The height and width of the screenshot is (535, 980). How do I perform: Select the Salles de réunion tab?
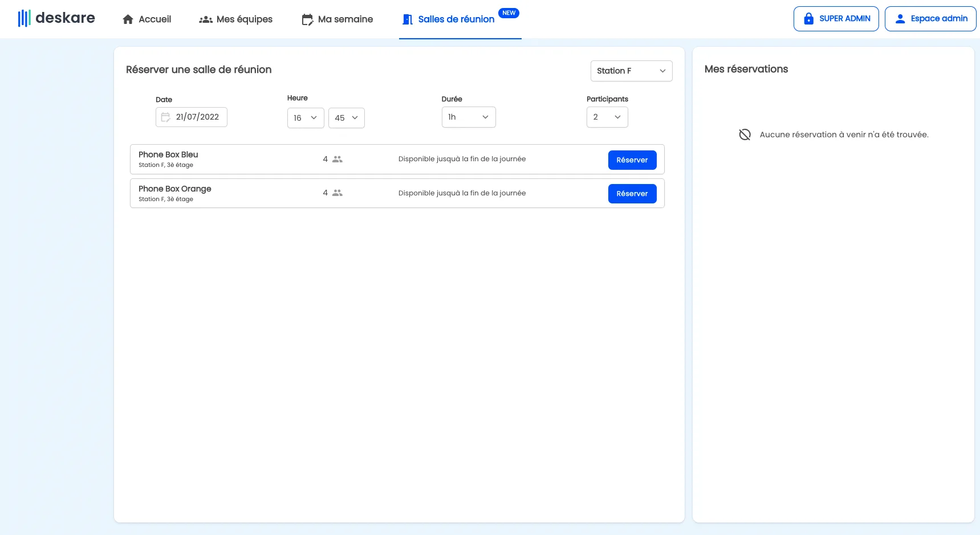point(460,19)
